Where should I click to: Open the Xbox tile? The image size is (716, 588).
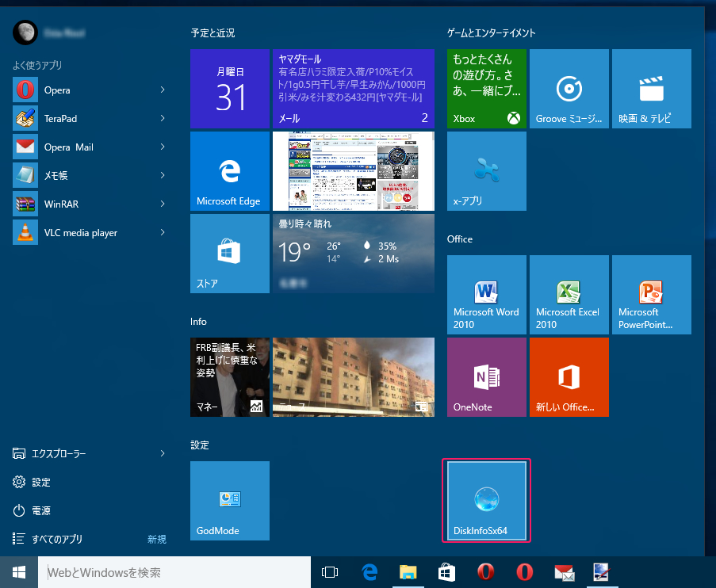pyautogui.click(x=487, y=89)
